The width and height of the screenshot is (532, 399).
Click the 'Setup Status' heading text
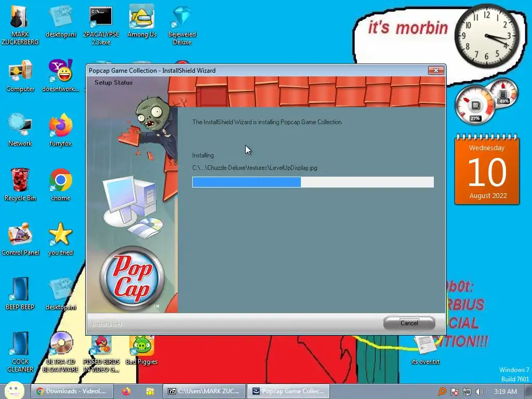coord(113,83)
